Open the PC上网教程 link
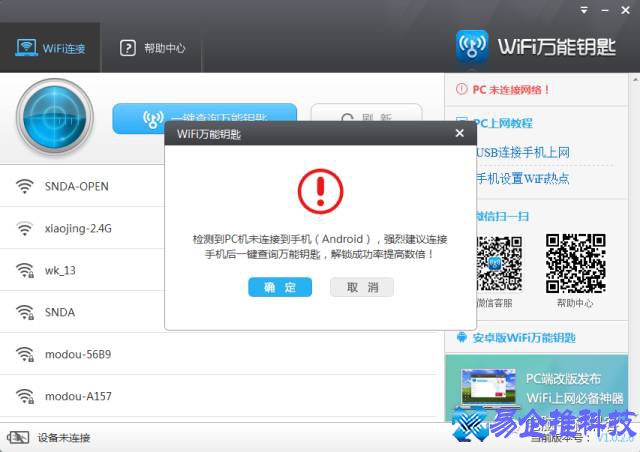 click(502, 123)
